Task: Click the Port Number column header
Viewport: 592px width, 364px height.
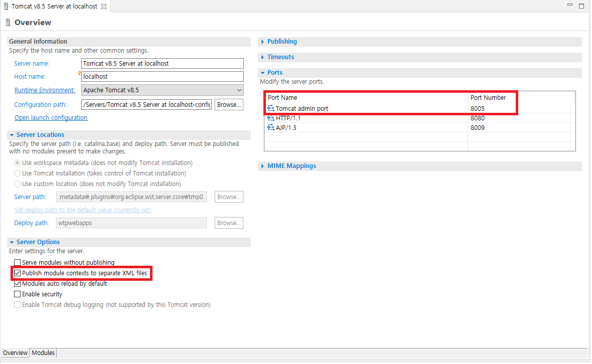Action: (x=488, y=98)
